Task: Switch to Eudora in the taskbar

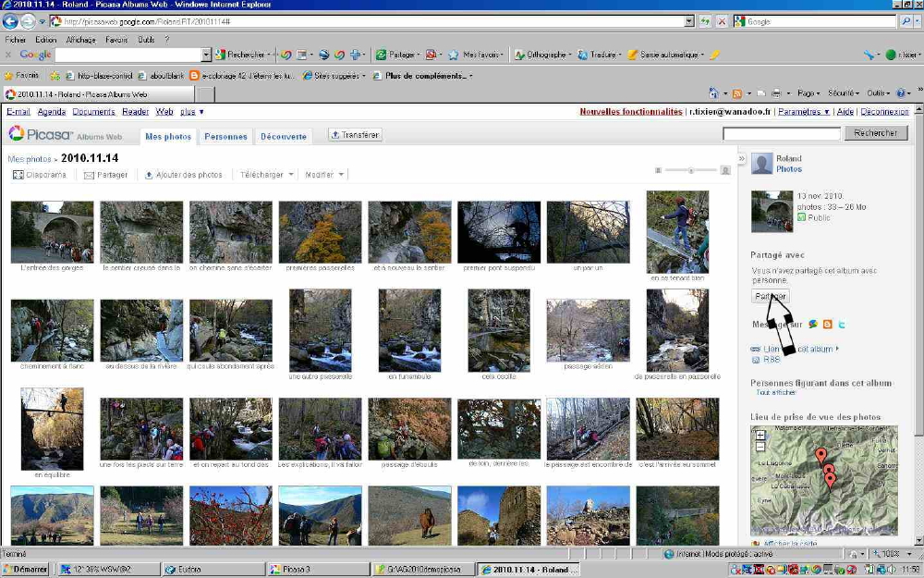Action: pos(213,569)
